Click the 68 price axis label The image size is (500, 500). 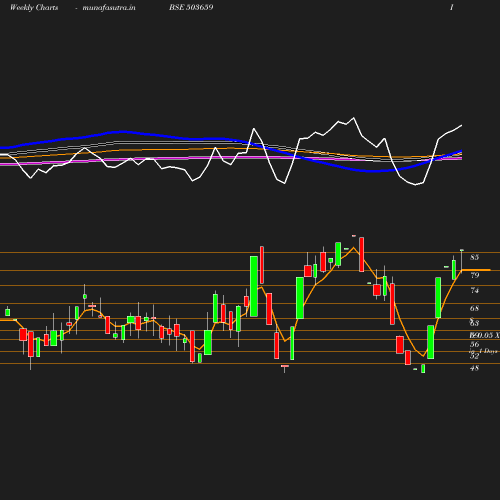point(475,308)
